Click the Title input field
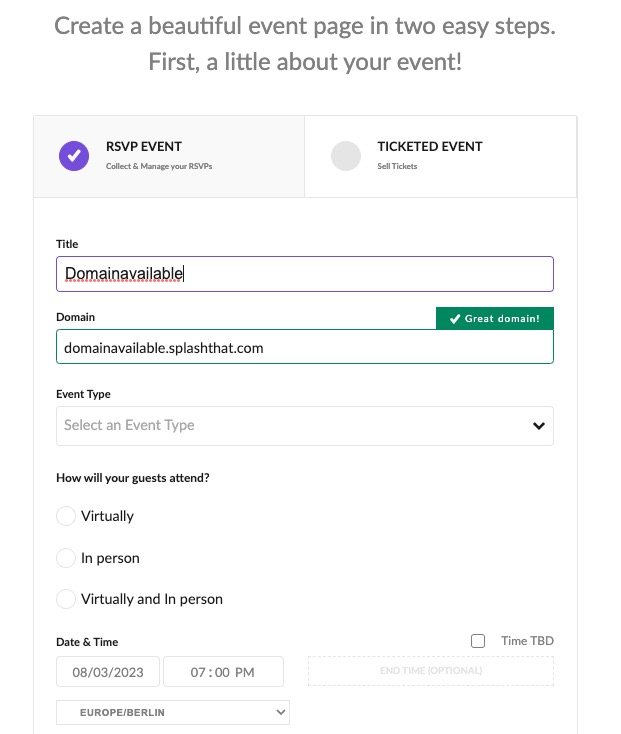 pos(304,273)
